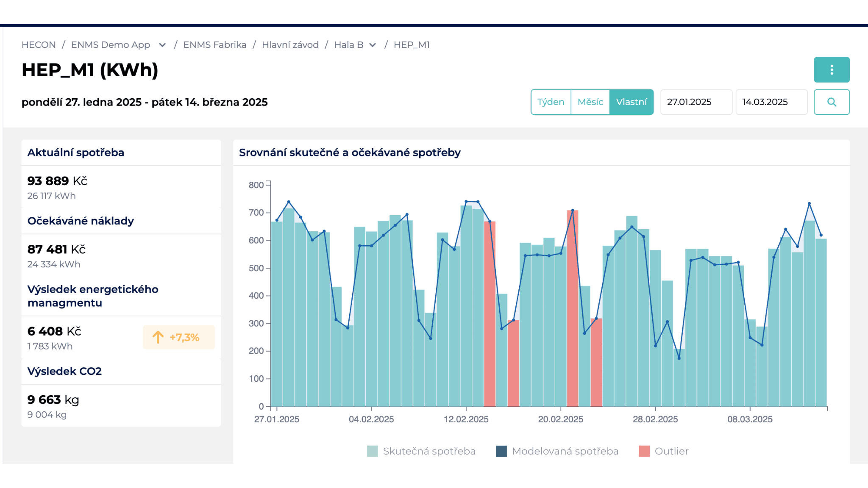Click the orange up-arrow trend icon
868x488 pixels.
pos(158,337)
